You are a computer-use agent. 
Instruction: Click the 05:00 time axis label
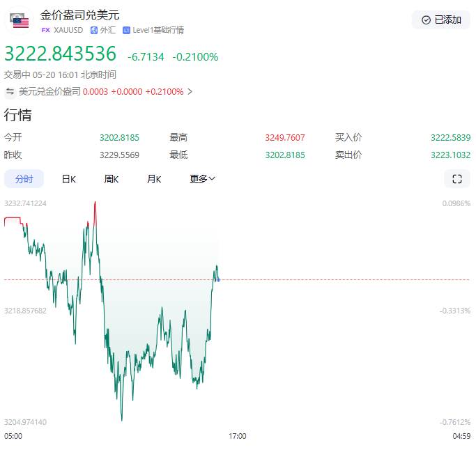tap(13, 436)
